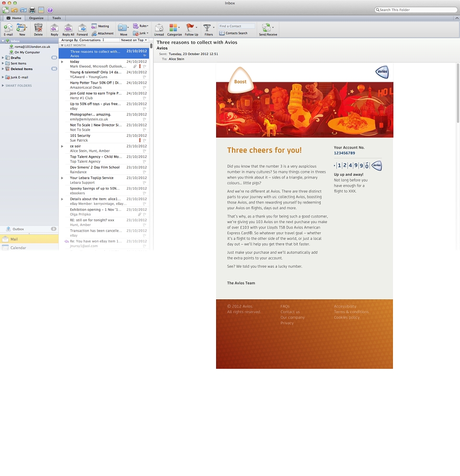Toggle flag on the Harry Potter Tour message

tap(145, 88)
